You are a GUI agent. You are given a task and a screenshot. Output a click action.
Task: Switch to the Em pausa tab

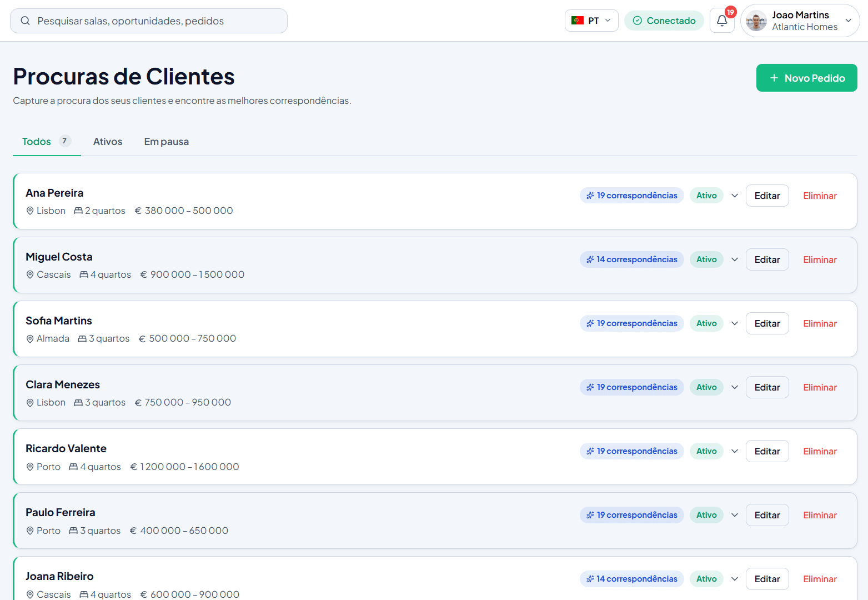(x=167, y=142)
